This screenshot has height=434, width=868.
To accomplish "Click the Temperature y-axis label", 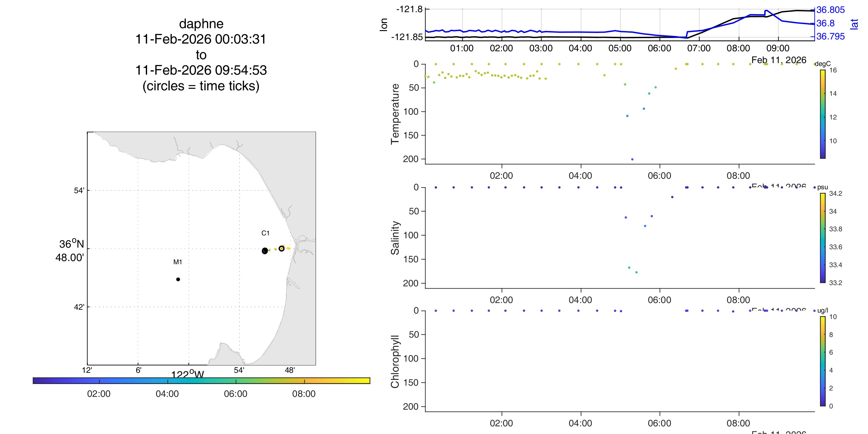I will click(x=395, y=114).
